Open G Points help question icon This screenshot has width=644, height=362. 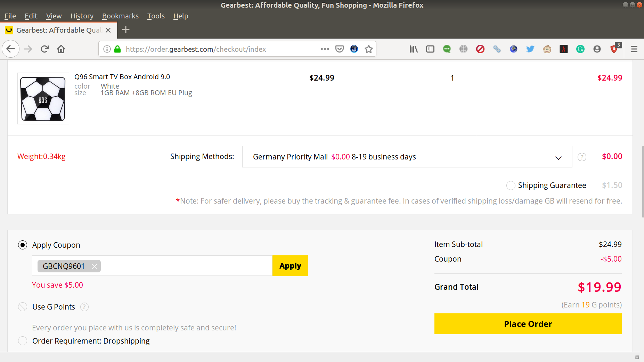click(x=84, y=307)
